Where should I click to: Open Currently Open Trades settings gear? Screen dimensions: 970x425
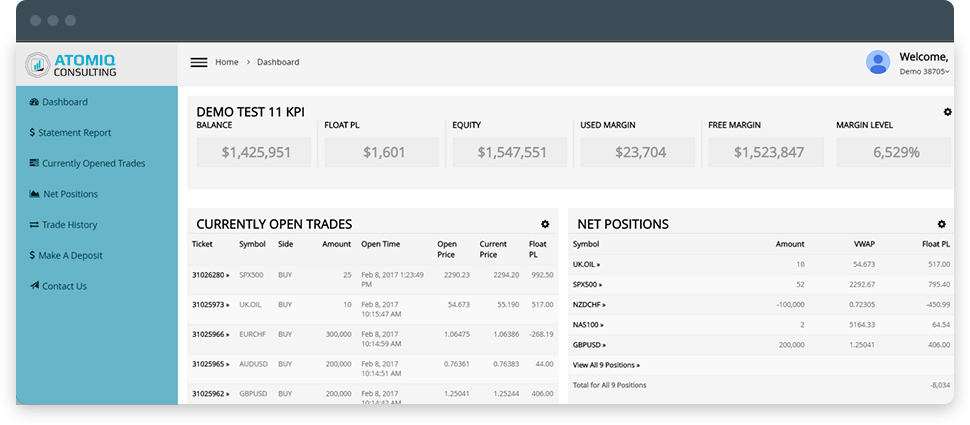(x=545, y=224)
